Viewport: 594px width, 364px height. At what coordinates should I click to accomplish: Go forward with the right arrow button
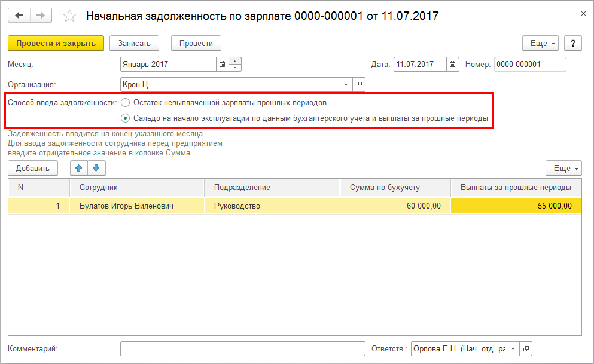click(x=41, y=15)
